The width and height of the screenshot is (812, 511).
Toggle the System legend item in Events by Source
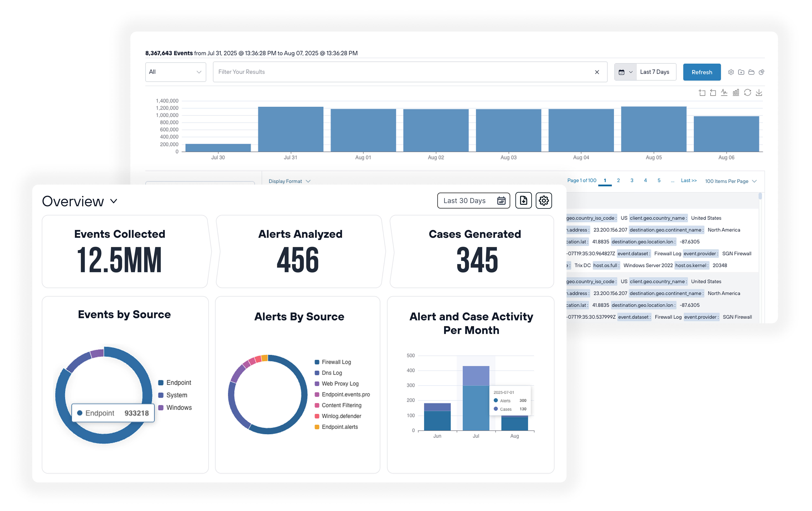tap(173, 395)
